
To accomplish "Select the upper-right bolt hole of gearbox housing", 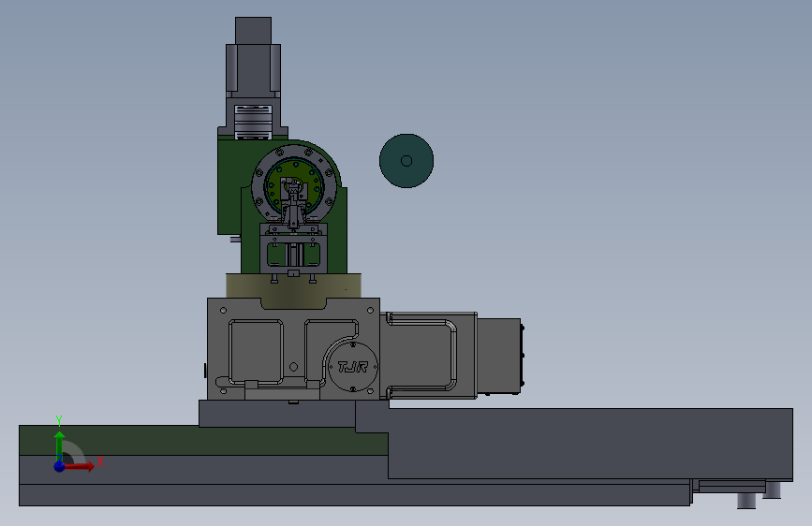I will [x=370, y=310].
